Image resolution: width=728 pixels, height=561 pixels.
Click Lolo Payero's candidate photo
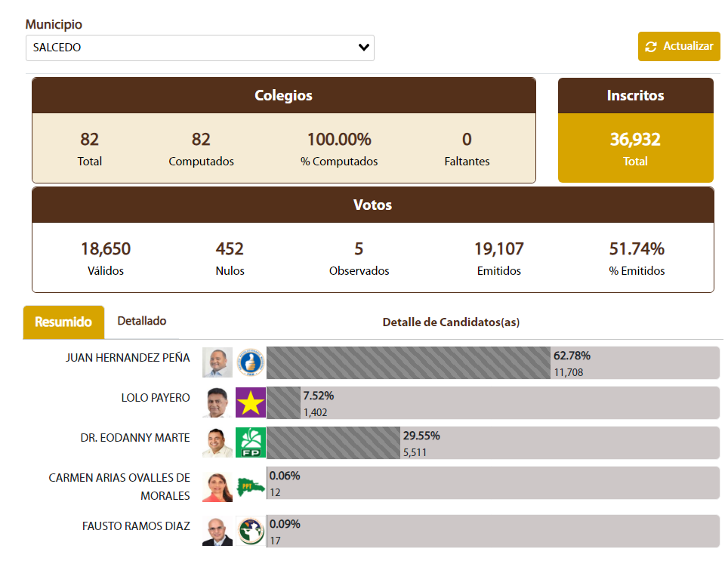[x=217, y=402]
